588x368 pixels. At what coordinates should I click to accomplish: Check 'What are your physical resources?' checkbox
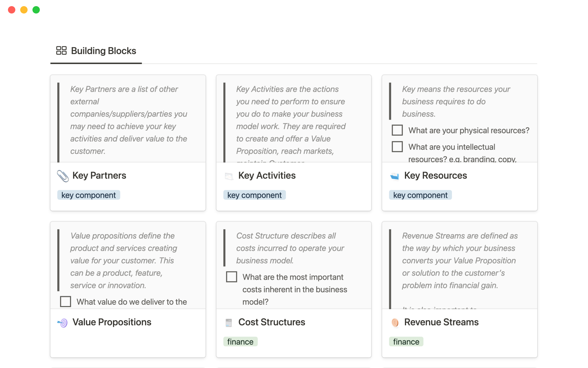click(397, 130)
